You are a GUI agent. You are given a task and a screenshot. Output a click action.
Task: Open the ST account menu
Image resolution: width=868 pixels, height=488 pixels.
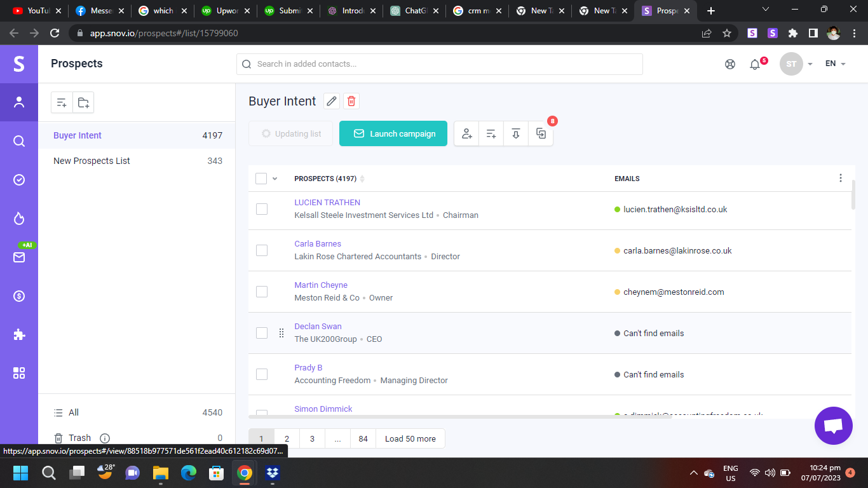tap(796, 64)
